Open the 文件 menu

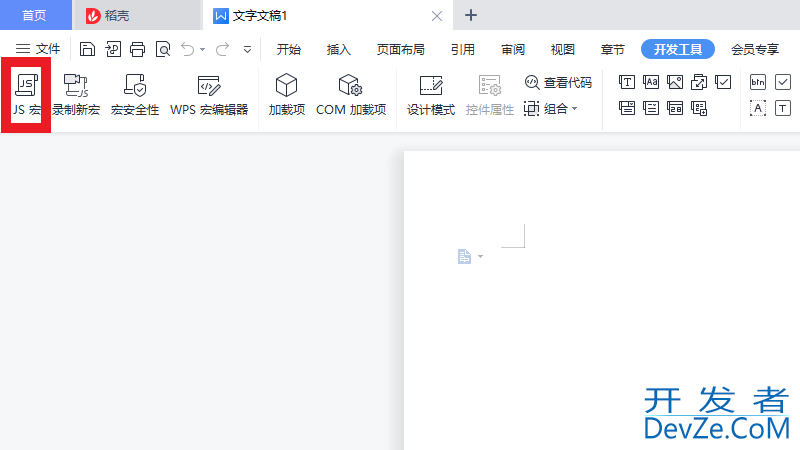pyautogui.click(x=38, y=49)
